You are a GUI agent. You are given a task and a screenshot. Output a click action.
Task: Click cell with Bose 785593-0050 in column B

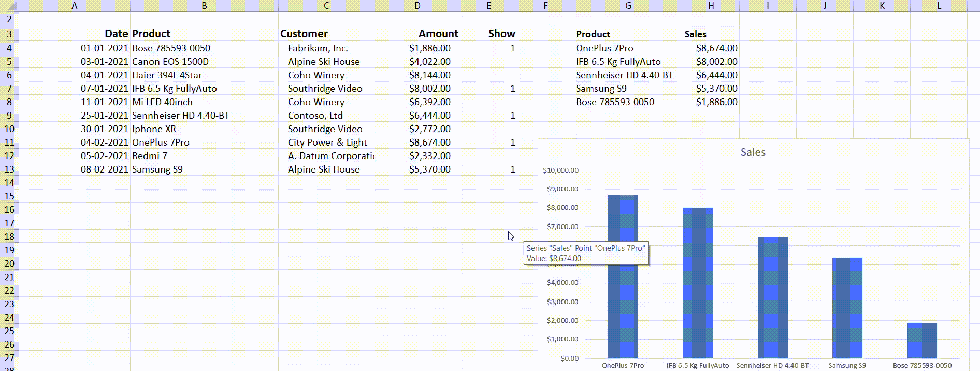[x=204, y=48]
